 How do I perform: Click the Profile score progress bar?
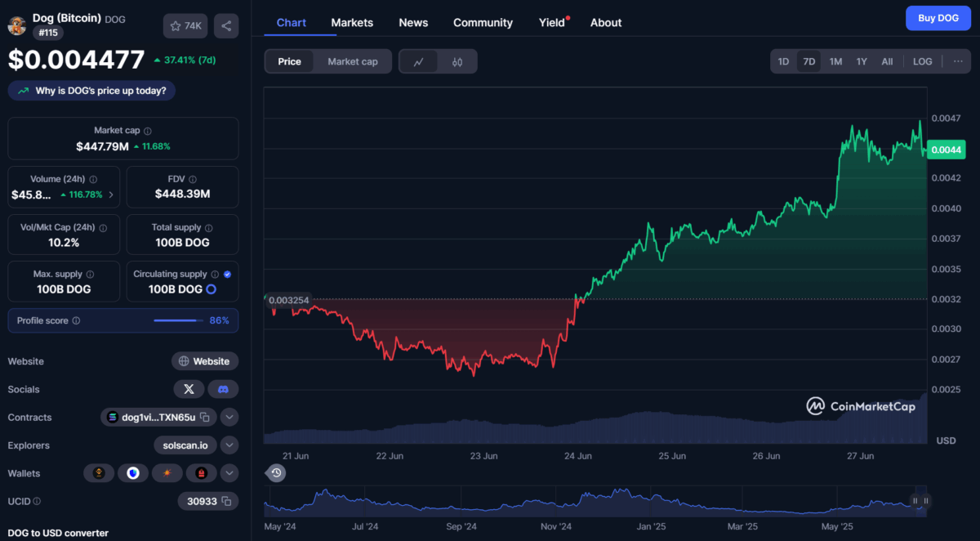tap(179, 320)
